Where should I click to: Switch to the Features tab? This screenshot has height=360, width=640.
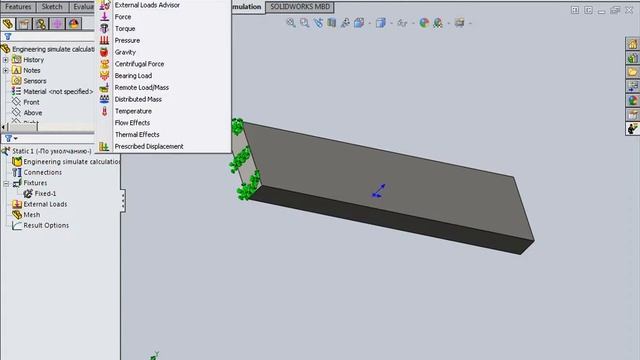[x=18, y=7]
